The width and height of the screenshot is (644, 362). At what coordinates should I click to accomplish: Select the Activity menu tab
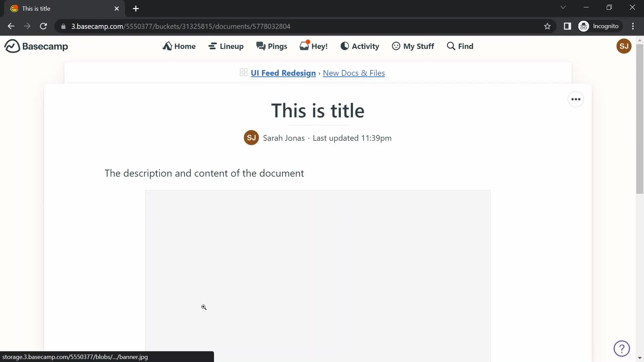361,46
